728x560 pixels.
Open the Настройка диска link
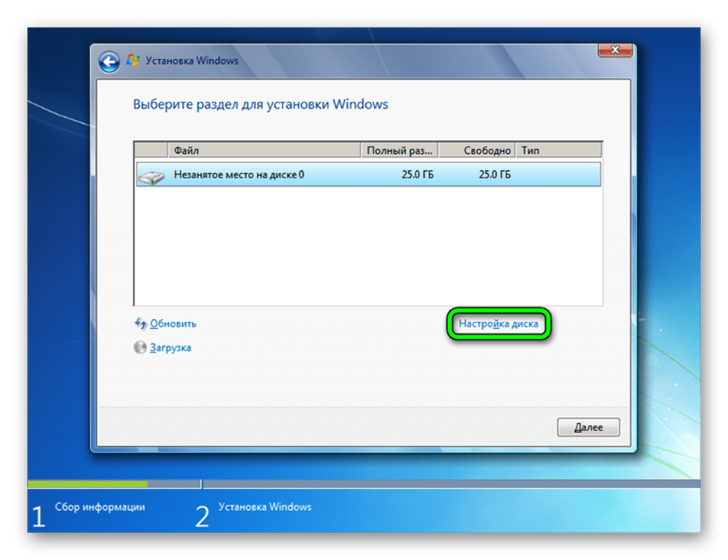498,324
